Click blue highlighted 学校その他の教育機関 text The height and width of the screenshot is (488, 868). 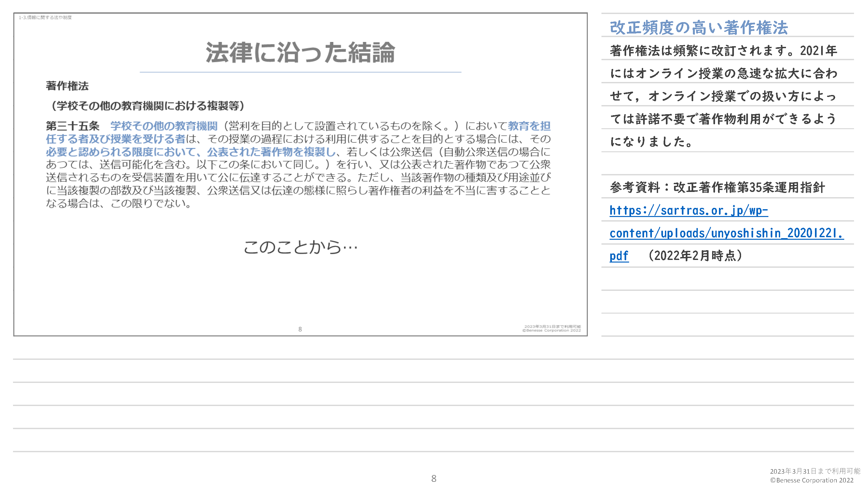click(x=164, y=126)
